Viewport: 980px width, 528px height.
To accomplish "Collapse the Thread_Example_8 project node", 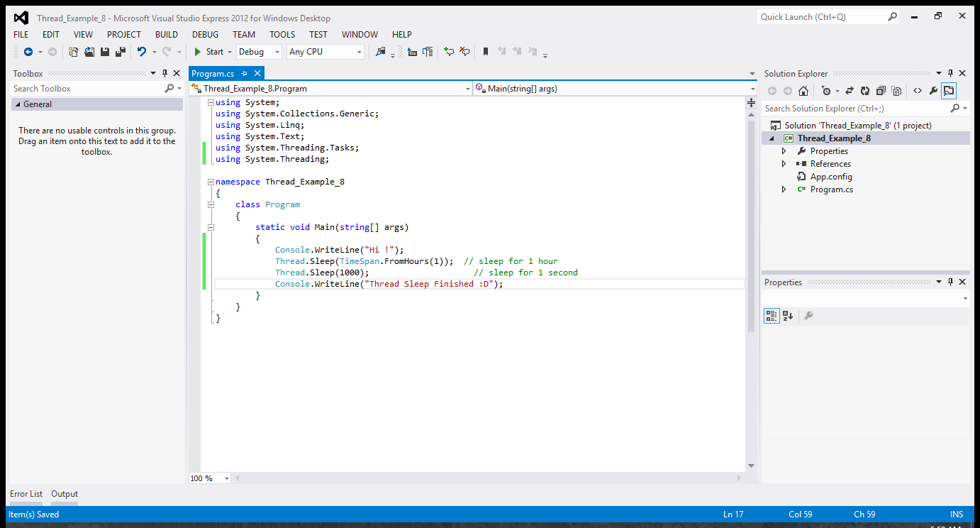I will click(x=772, y=138).
